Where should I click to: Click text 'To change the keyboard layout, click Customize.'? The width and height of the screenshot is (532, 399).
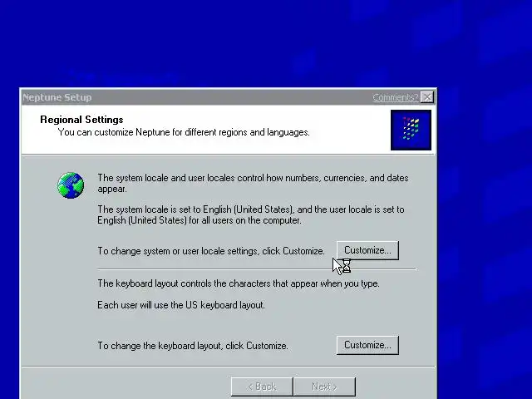coord(193,346)
